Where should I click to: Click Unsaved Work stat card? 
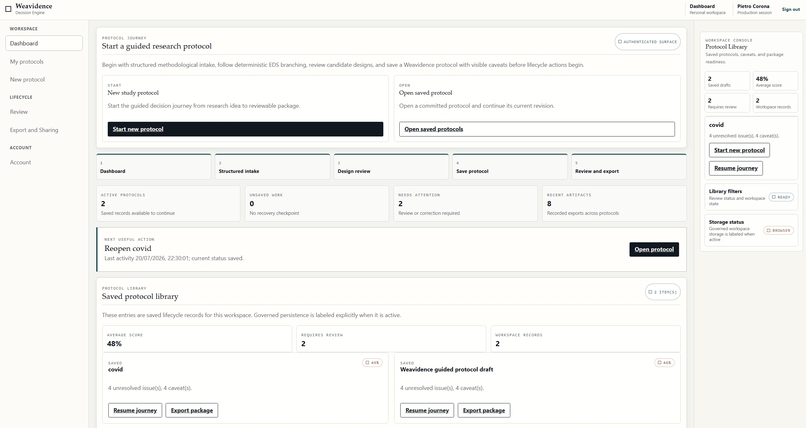click(317, 203)
